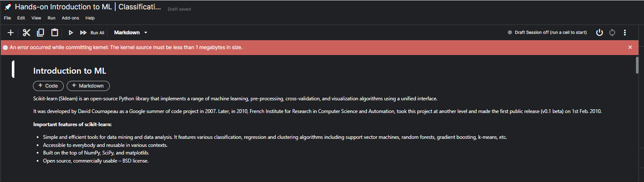Open the View menu
The width and height of the screenshot is (644, 182).
coord(36,18)
